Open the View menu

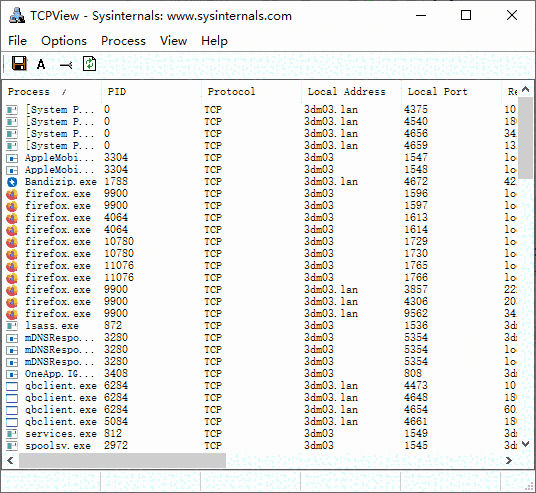pyautogui.click(x=173, y=41)
